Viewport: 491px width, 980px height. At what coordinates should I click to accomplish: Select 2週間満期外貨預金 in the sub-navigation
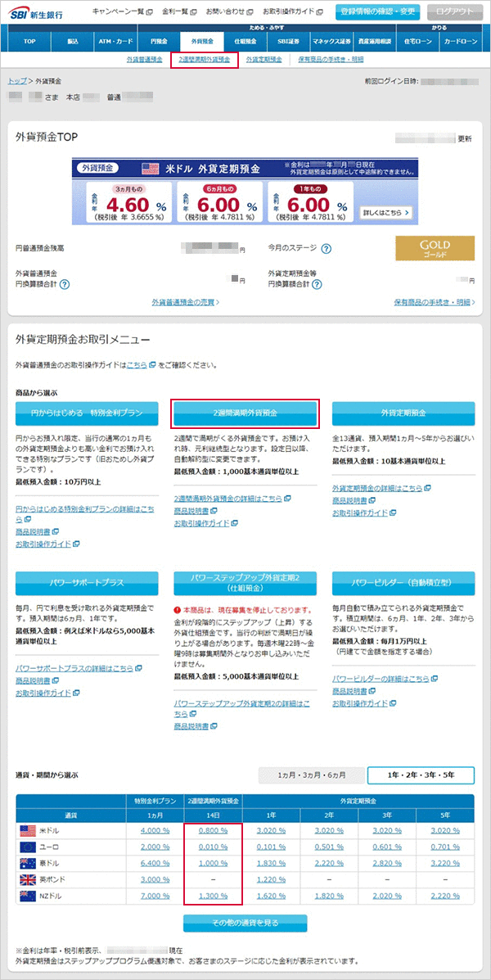[205, 60]
